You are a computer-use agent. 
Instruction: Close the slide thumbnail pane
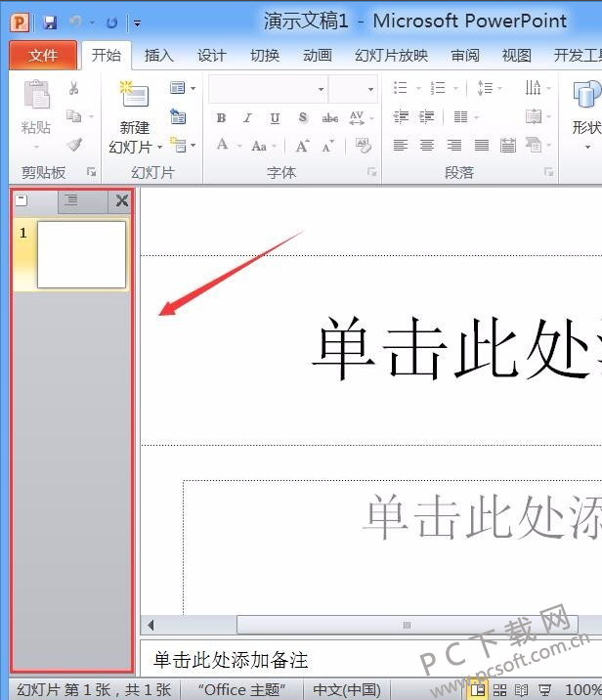click(122, 200)
